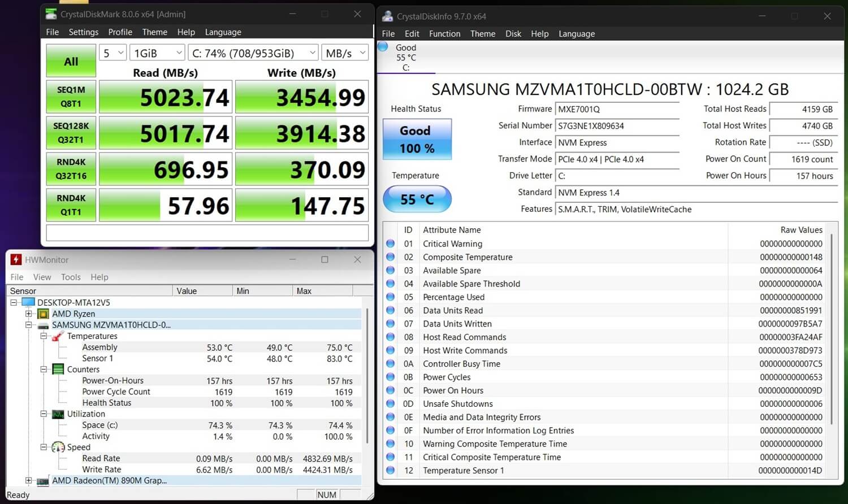
Task: Click the Counters category icon
Action: [x=58, y=370]
